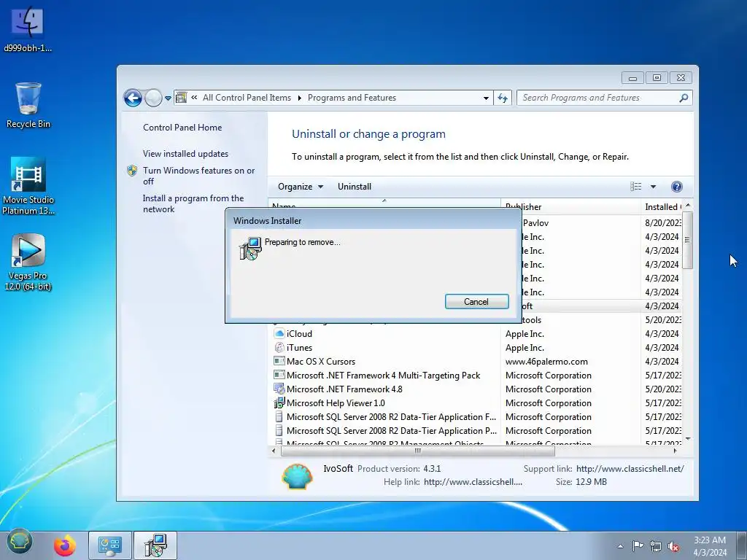Image resolution: width=747 pixels, height=560 pixels.
Task: Select All Control Panel Items breadcrumb
Action: tap(247, 98)
